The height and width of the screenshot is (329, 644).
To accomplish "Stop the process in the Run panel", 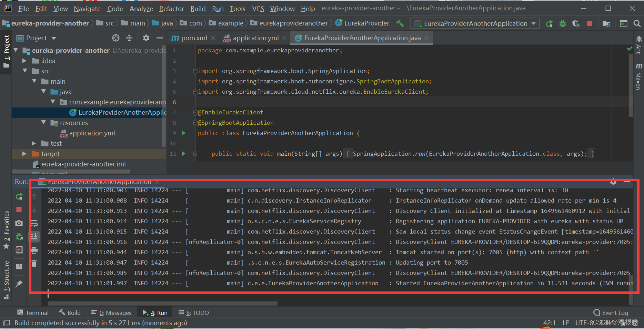I will (x=19, y=209).
